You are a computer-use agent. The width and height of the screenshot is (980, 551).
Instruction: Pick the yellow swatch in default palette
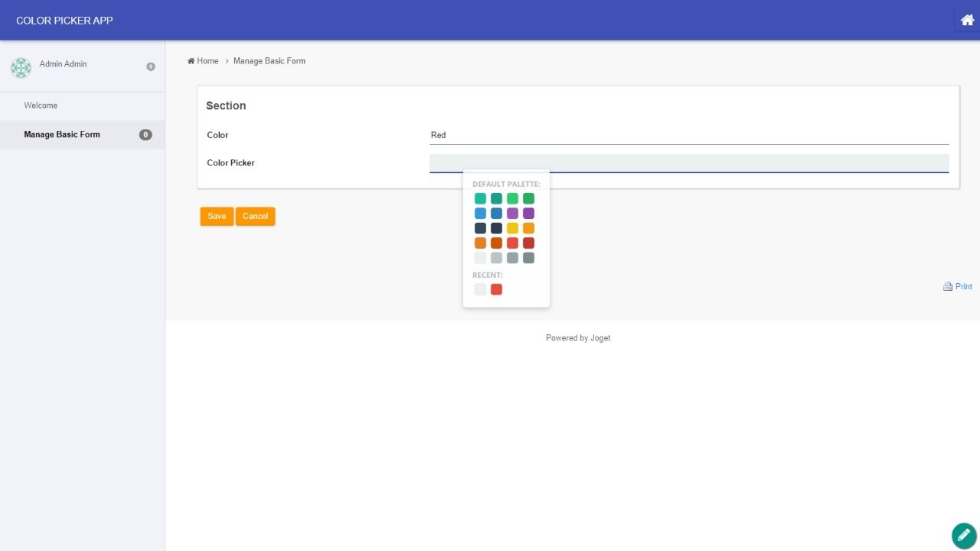click(x=512, y=228)
